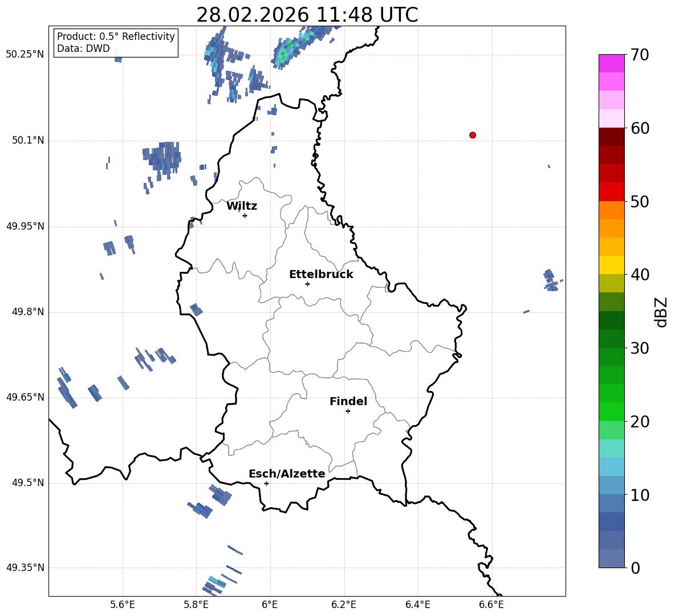The height and width of the screenshot is (616, 675).
Task: Click the "Product: 0.5° Reflectivity" legend text
Action: tap(116, 36)
